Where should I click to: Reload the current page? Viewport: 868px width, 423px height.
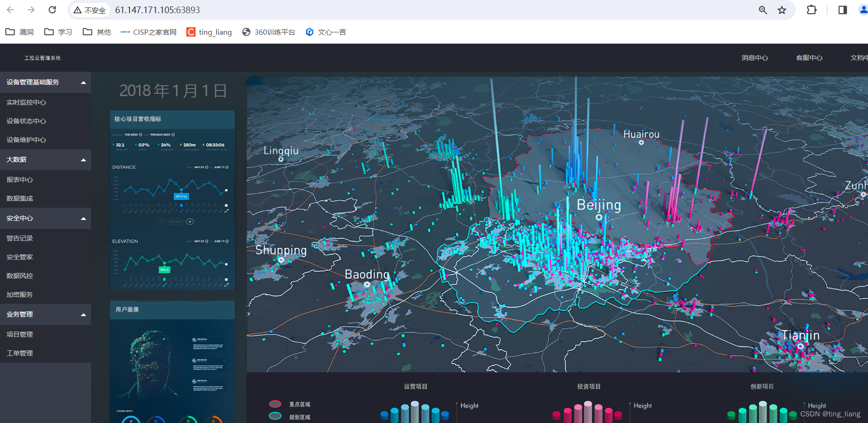point(53,10)
